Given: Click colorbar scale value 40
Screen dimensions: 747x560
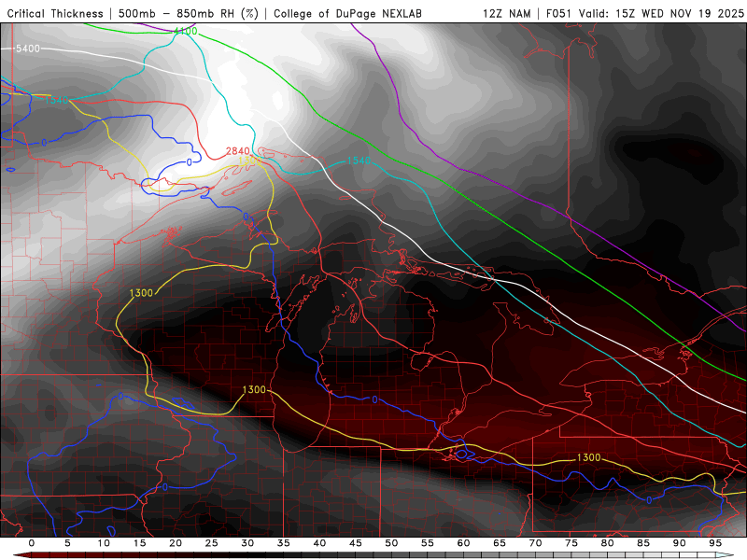Looking at the screenshot, I should (x=319, y=543).
